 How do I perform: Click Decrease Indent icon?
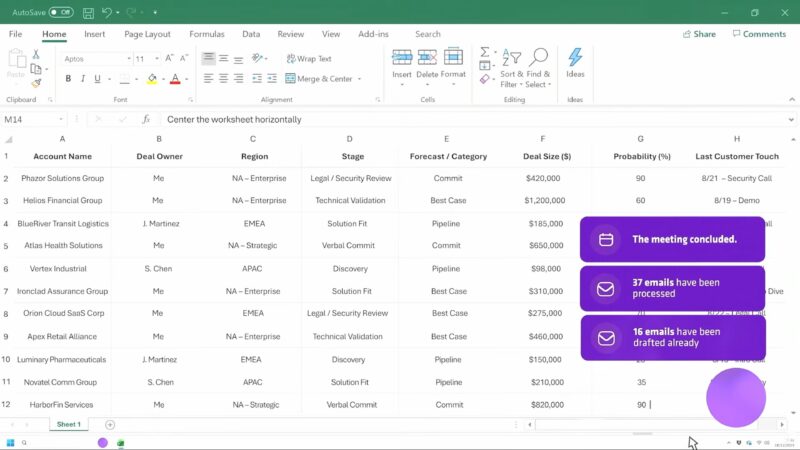257,79
